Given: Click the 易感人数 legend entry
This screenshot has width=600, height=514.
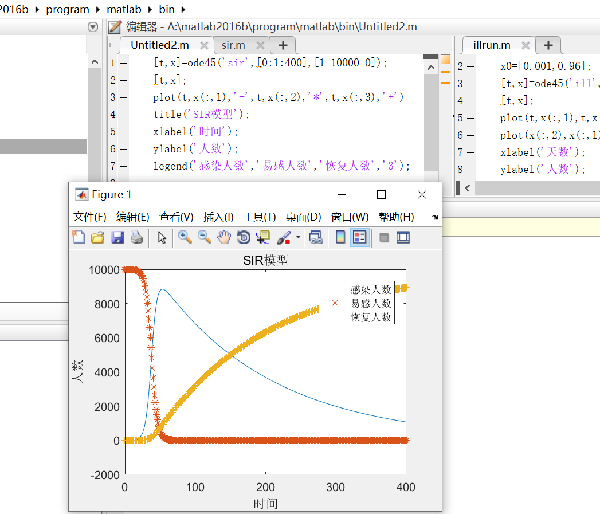Looking at the screenshot, I should (371, 304).
